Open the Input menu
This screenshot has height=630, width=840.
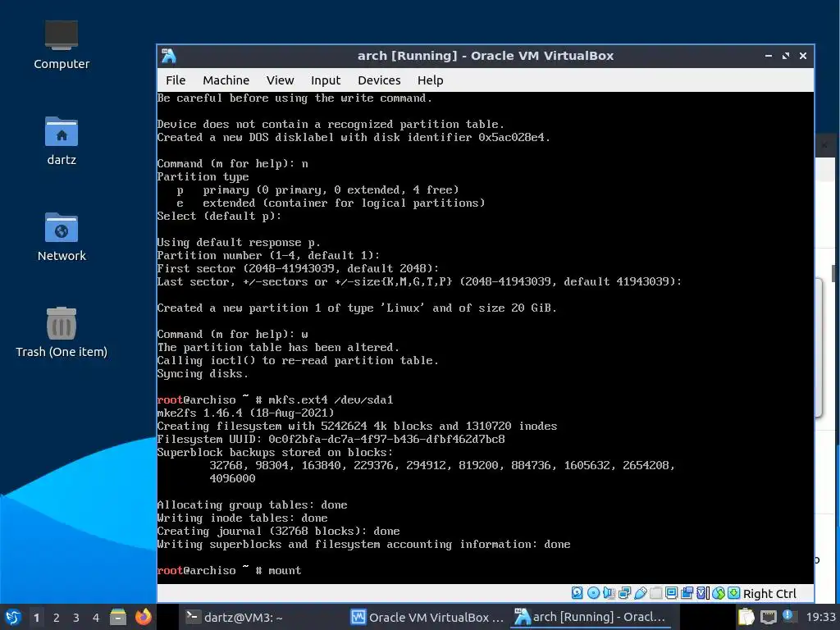coord(325,80)
